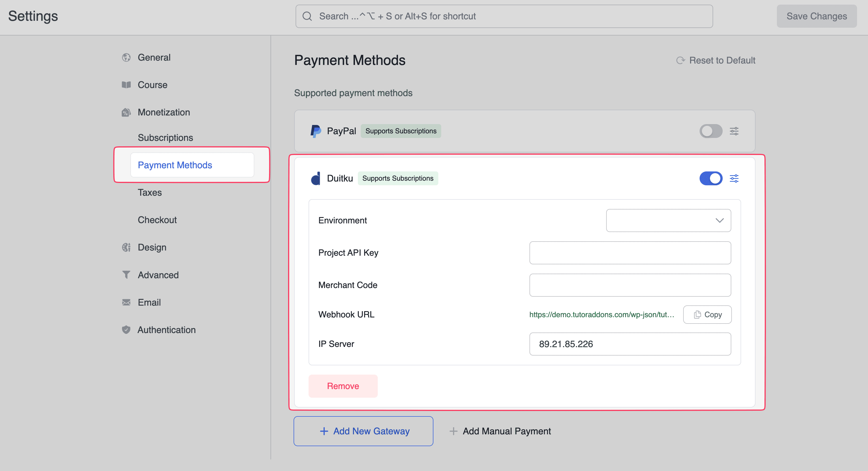The height and width of the screenshot is (471, 868).
Task: Remove the Duitku gateway
Action: click(x=343, y=386)
